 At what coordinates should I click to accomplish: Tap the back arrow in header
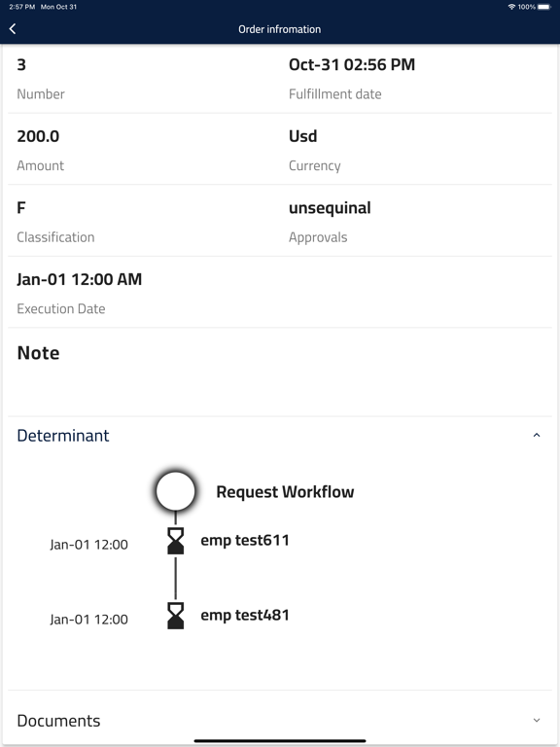tap(13, 29)
